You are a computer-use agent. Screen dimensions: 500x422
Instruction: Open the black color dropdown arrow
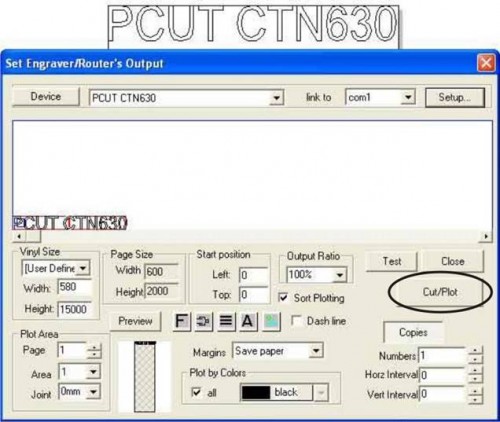[x=320, y=393]
